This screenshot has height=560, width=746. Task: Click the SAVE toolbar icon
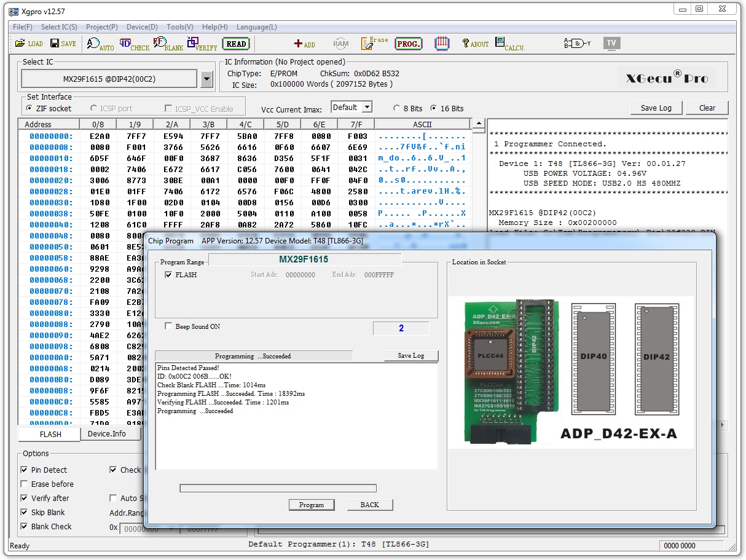tap(63, 44)
